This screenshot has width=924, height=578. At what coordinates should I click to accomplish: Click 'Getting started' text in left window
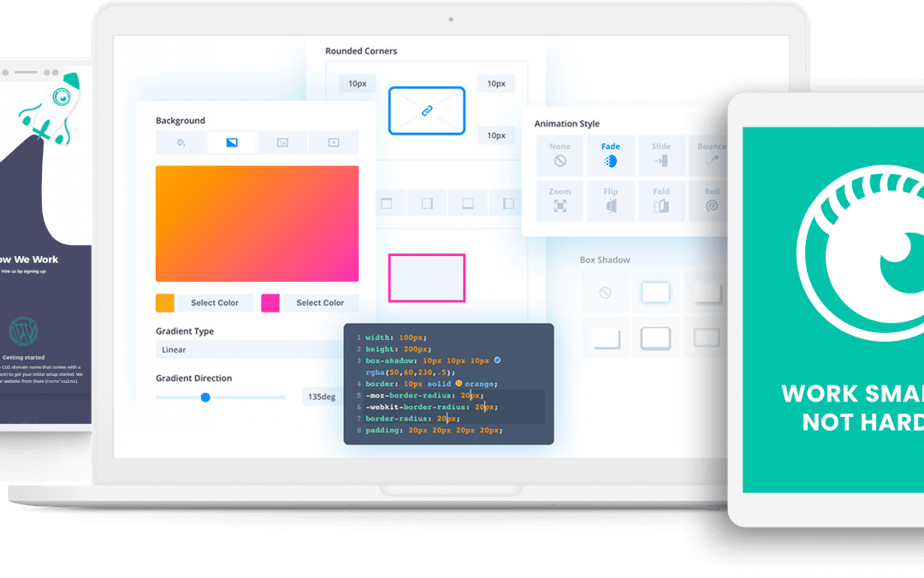[23, 357]
